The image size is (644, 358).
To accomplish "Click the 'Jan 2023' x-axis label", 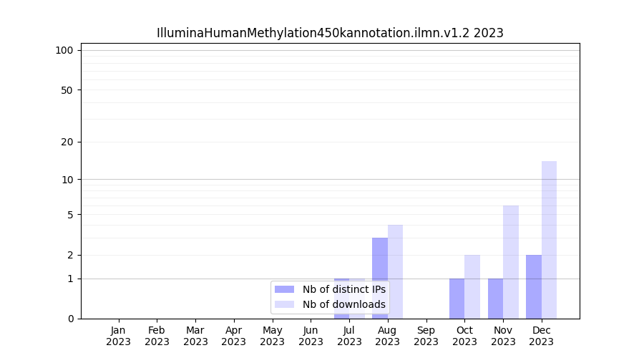I will coord(119,336).
